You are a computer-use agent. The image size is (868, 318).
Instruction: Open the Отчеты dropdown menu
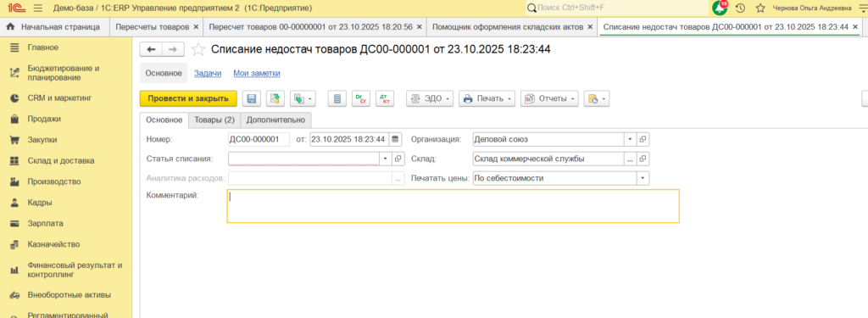pos(549,98)
